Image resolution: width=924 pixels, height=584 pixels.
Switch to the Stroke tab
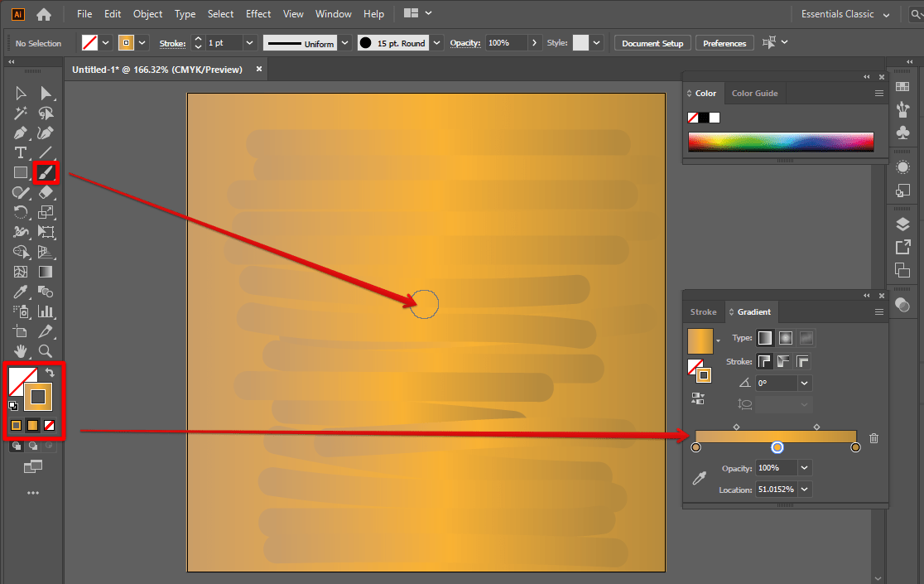tap(703, 311)
